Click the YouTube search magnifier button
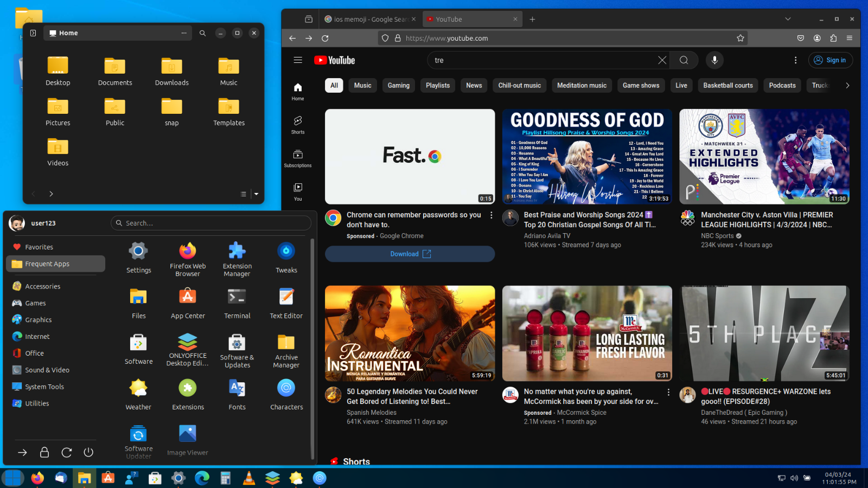 click(x=684, y=60)
